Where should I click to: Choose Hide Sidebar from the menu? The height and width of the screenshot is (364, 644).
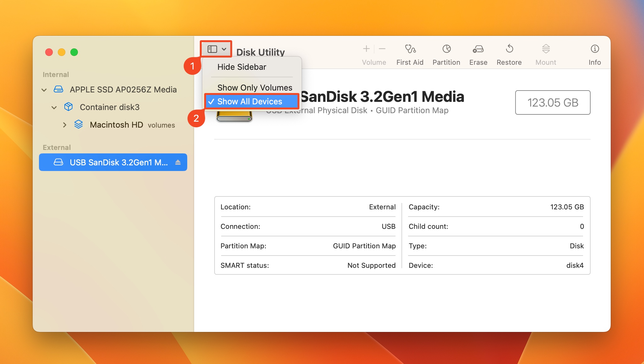tap(242, 67)
